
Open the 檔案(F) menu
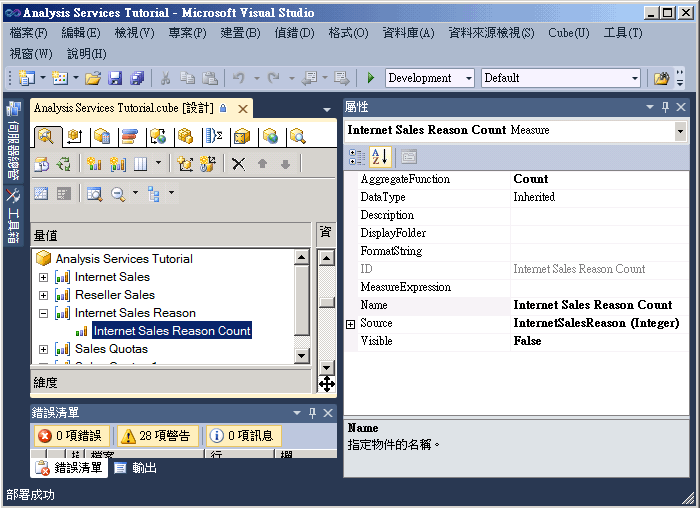(29, 33)
